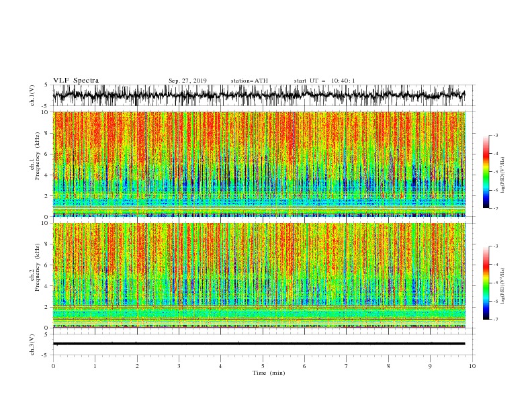This screenshot has height=411, width=532.
Task: Click the ch.1 spectrogram panel
Action: (259, 164)
